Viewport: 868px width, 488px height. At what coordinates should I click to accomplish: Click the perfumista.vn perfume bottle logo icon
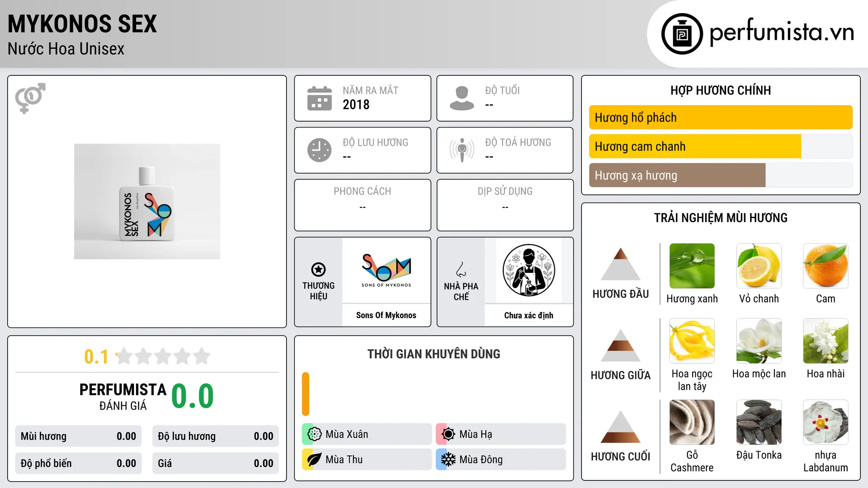tap(682, 33)
